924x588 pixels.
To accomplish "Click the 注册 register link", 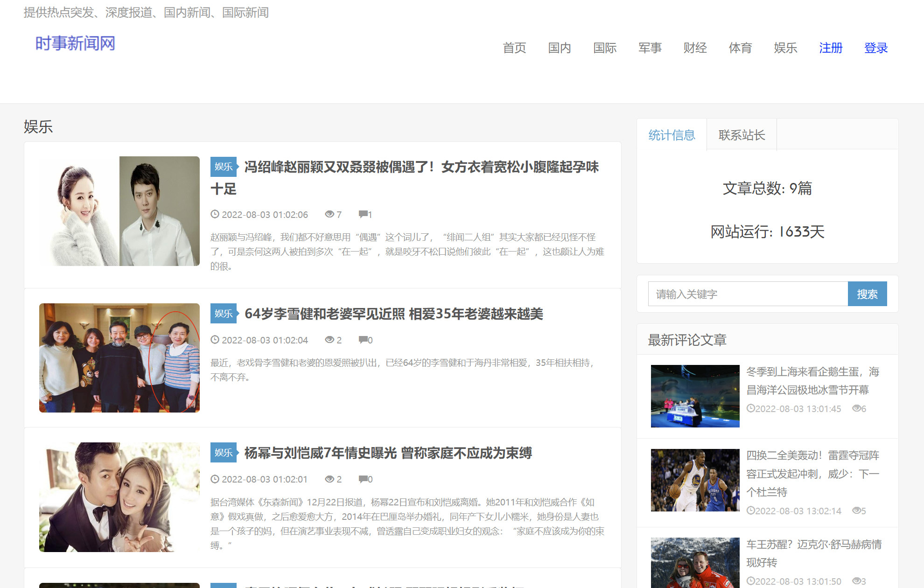I will click(831, 48).
